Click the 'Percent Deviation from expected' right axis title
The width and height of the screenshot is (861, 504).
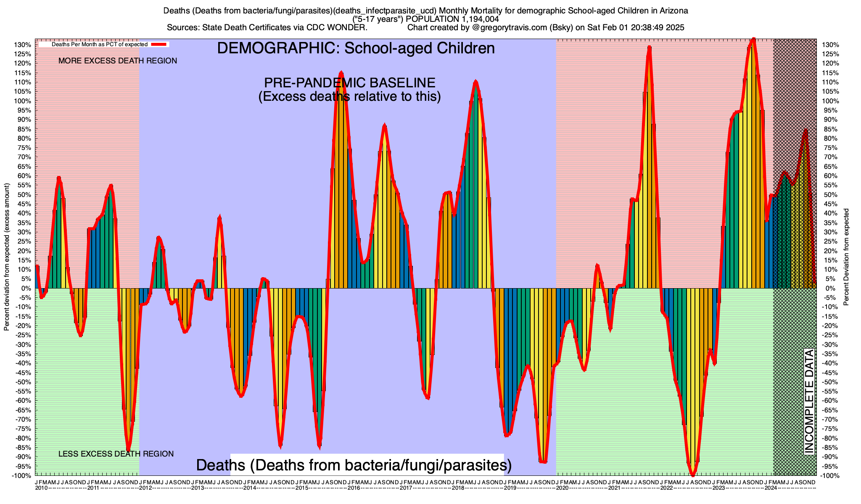click(846, 257)
